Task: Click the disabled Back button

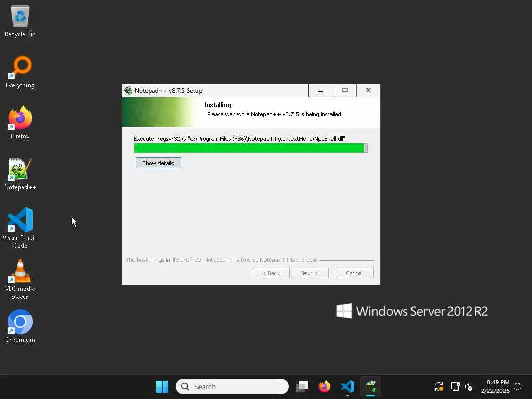Action: point(271,273)
